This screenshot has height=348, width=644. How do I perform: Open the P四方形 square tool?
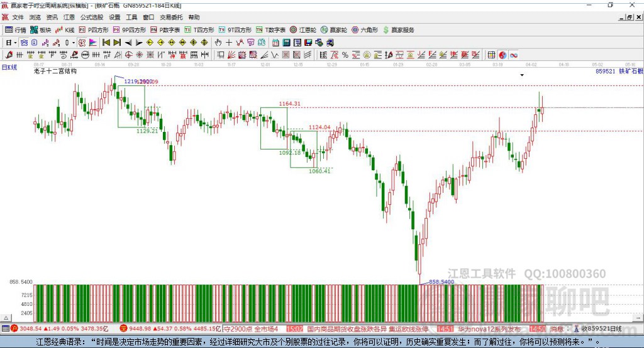[x=94, y=30]
